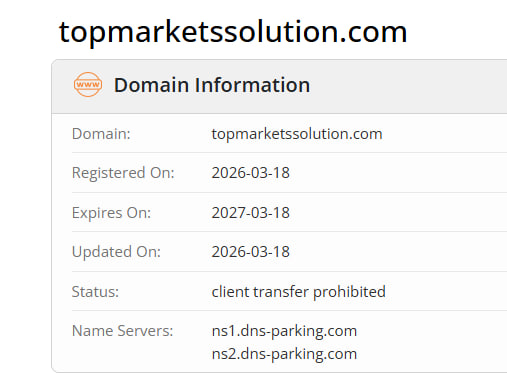
Task: Select the status client transfer prohibited
Action: 299,292
